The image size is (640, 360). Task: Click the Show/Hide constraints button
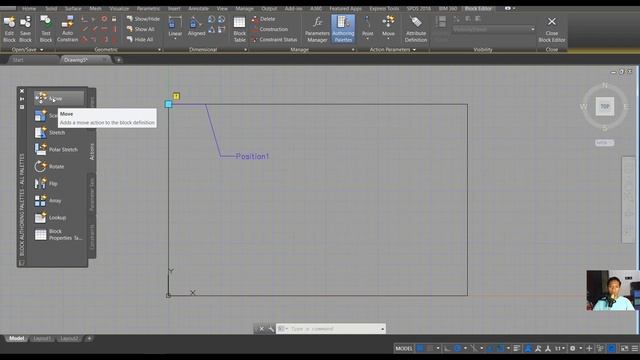coord(143,19)
